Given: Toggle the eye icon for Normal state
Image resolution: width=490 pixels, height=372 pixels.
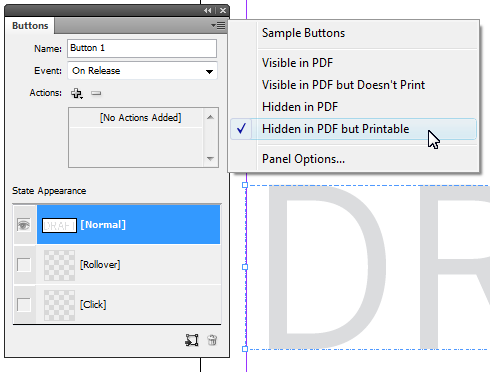Looking at the screenshot, I should coord(24,225).
